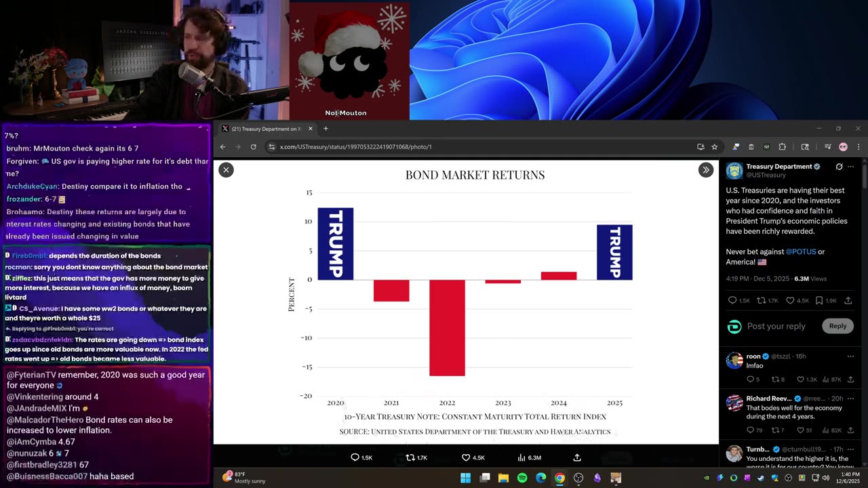Click the bottom-bar repost icon showing 1.7K
Screen dimensions: 868x488
click(410, 457)
